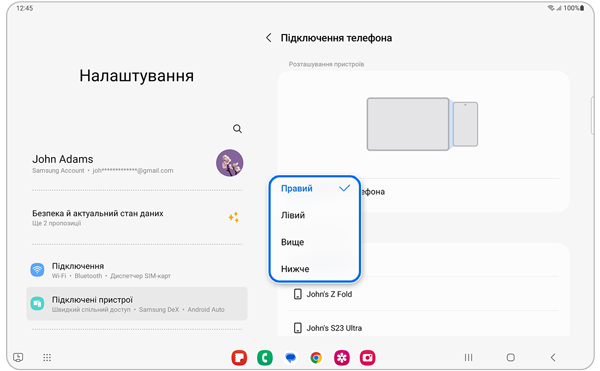The width and height of the screenshot is (600, 371).
Task: Select John's Z Fold device
Action: pyautogui.click(x=423, y=294)
